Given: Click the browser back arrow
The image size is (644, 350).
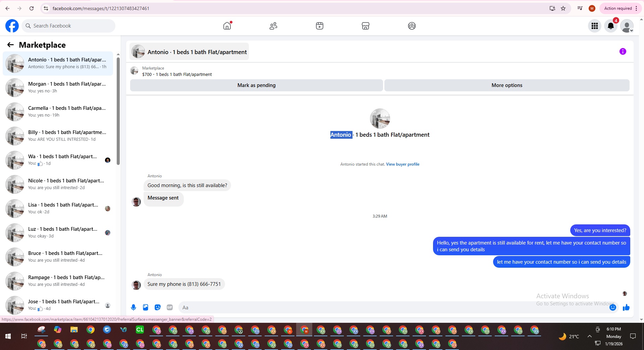Looking at the screenshot, I should point(7,8).
